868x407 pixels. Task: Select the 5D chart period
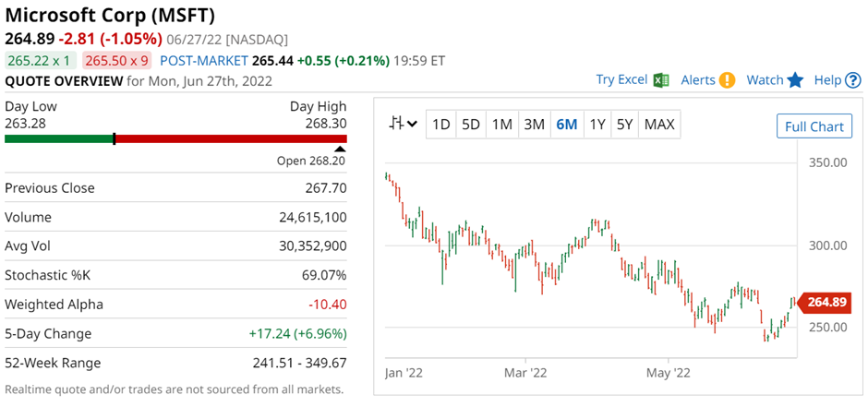pyautogui.click(x=471, y=124)
